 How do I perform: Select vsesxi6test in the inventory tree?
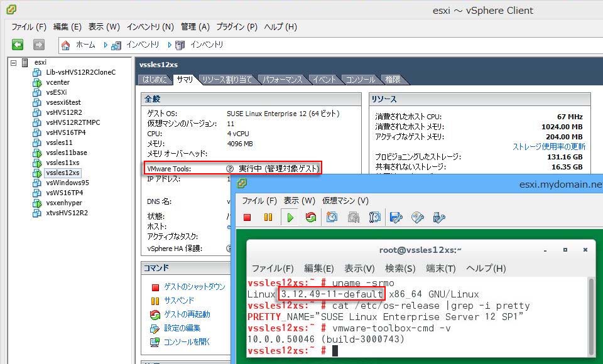[63, 102]
